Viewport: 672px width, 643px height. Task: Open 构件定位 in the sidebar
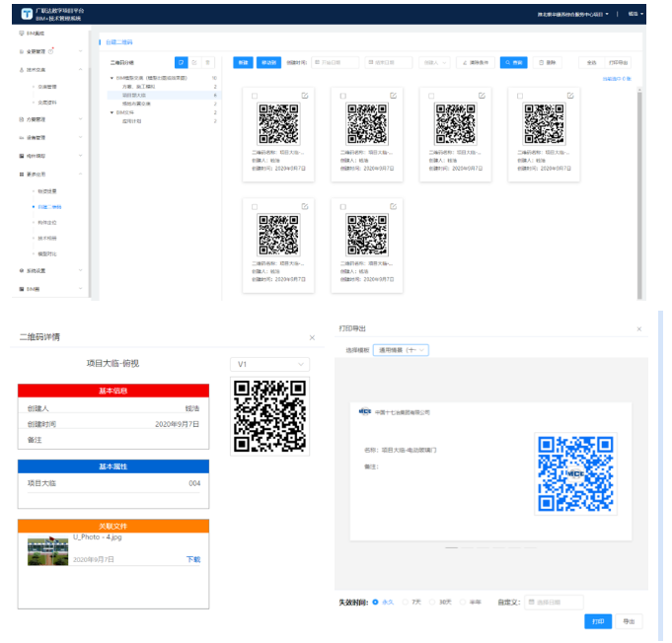pyautogui.click(x=47, y=222)
